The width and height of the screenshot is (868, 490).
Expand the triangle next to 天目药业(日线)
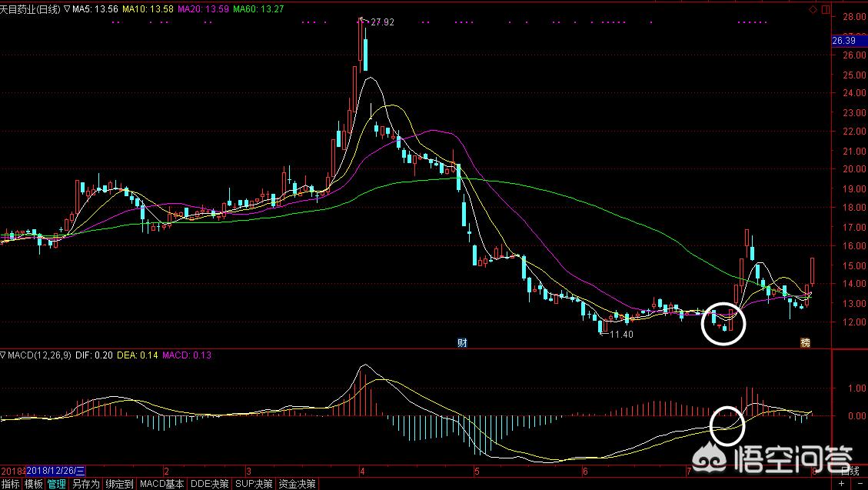pos(66,9)
